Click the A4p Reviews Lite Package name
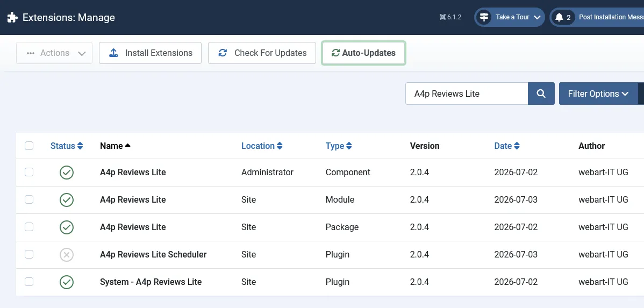 [133, 227]
